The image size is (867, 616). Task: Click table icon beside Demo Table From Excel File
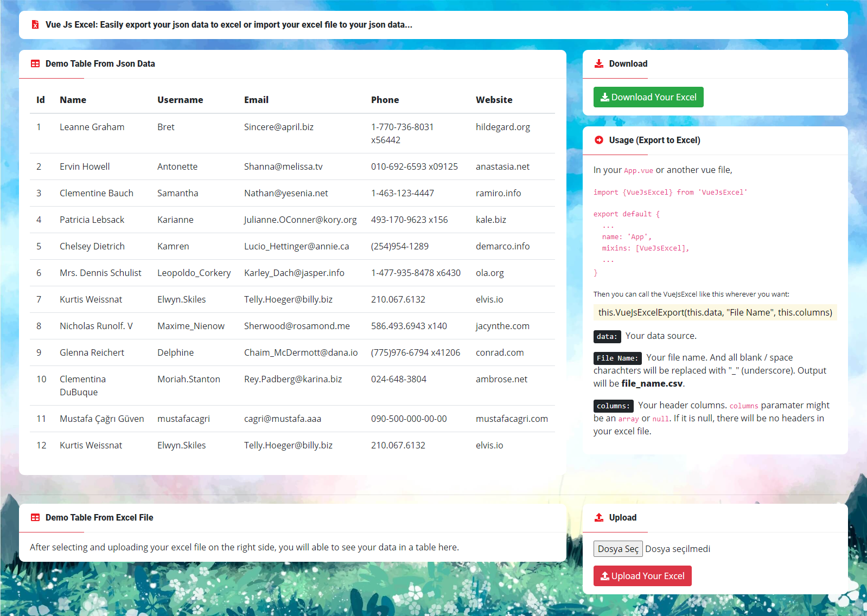35,518
